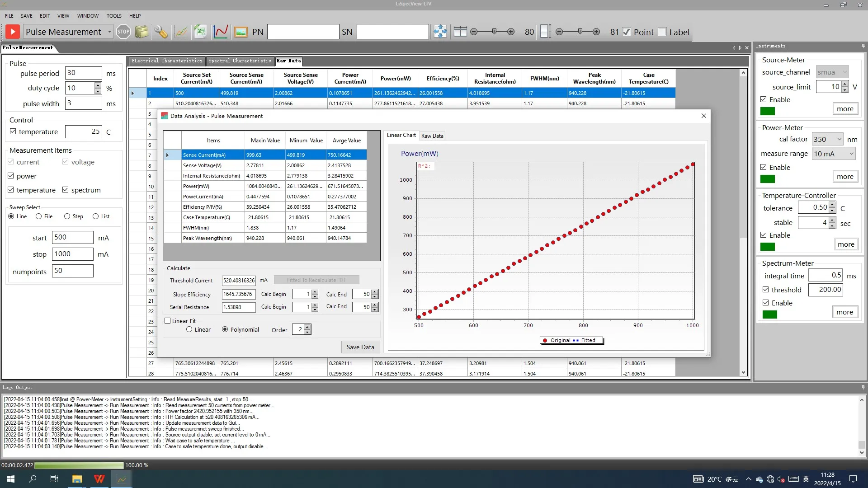Image resolution: width=868 pixels, height=488 pixels.
Task: Open the data analysis curve chart icon
Action: (x=221, y=32)
